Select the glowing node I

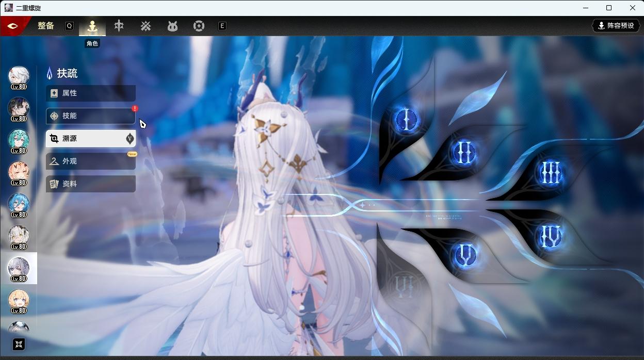407,120
